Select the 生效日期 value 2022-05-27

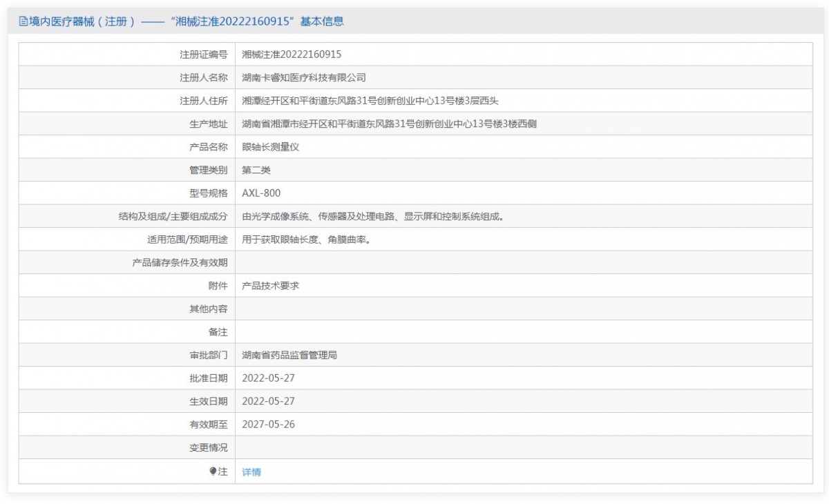(x=269, y=401)
